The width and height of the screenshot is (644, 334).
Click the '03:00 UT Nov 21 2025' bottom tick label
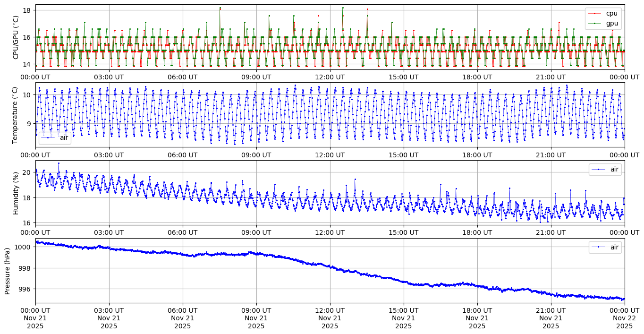coord(109,318)
